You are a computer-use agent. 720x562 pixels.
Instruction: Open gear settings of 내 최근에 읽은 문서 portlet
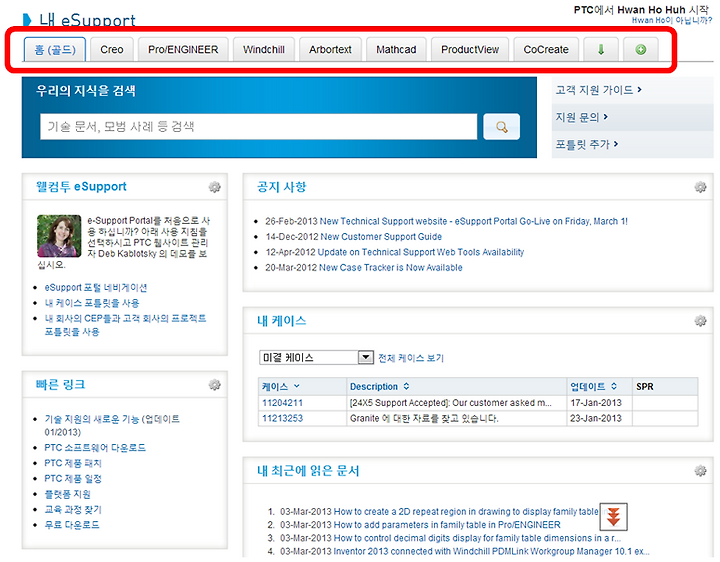point(700,471)
